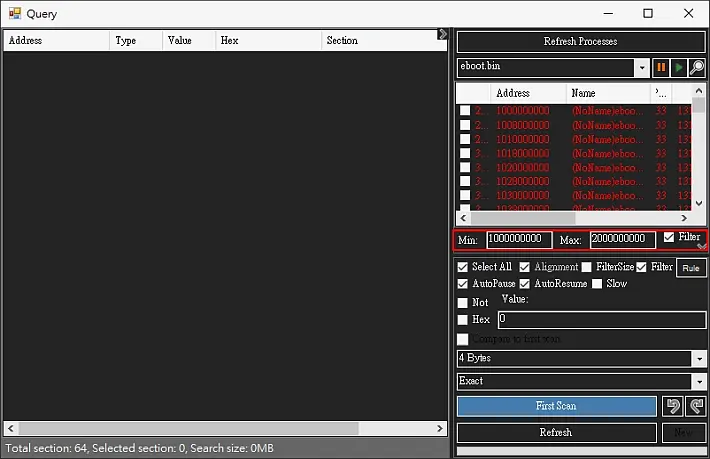Click right arrow of results horizontal scrollbar
Image resolution: width=710 pixels, height=459 pixels.
pos(440,428)
